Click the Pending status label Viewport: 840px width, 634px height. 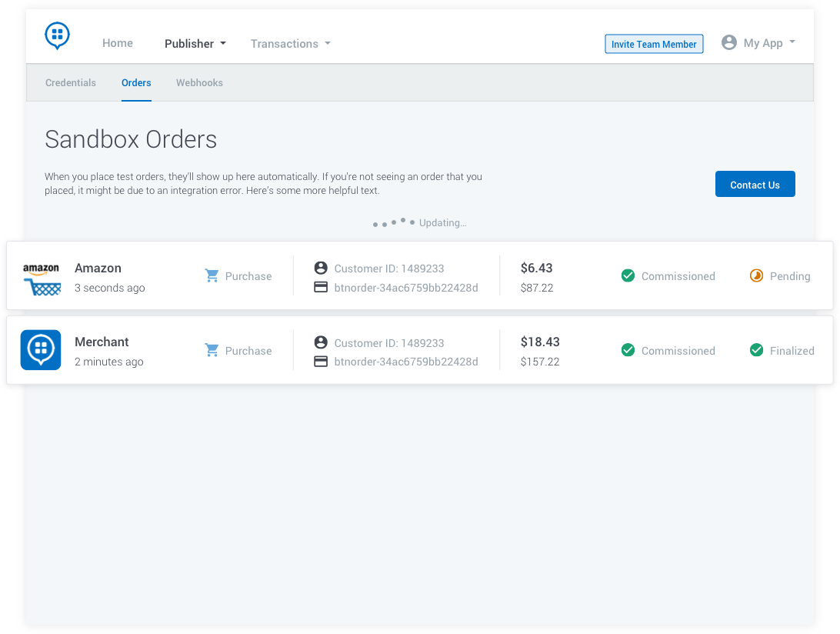(x=790, y=276)
